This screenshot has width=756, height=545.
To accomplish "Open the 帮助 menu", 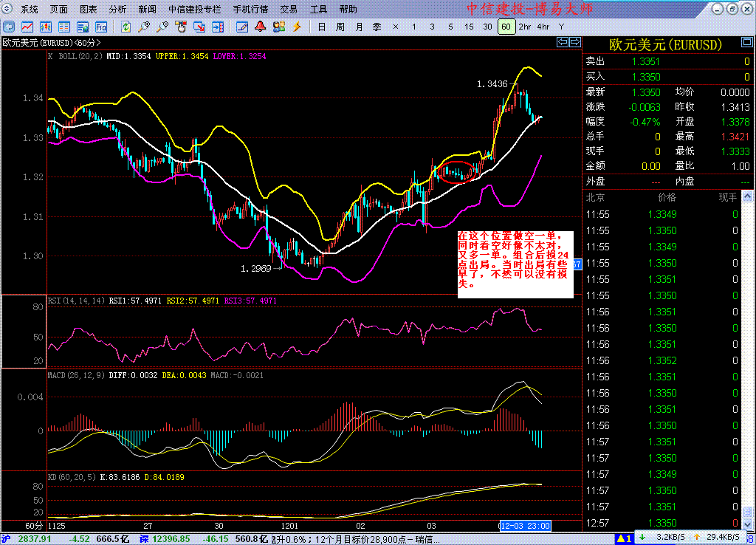I will pos(348,9).
